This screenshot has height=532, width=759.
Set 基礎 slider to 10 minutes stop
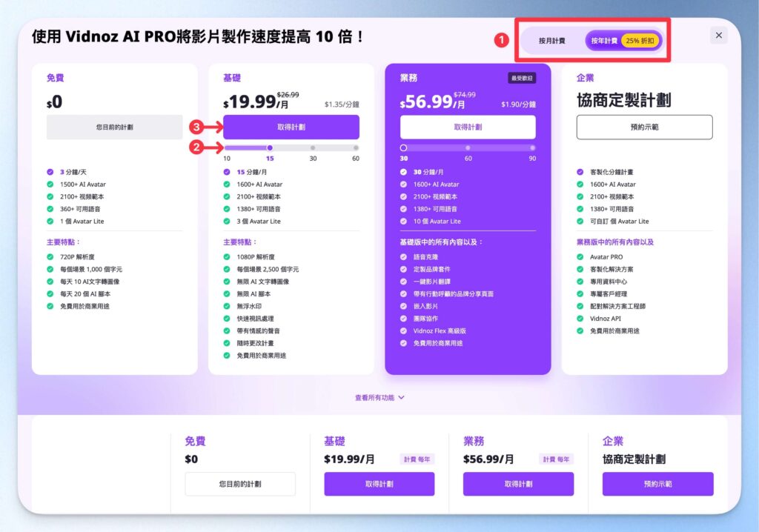pyautogui.click(x=227, y=147)
